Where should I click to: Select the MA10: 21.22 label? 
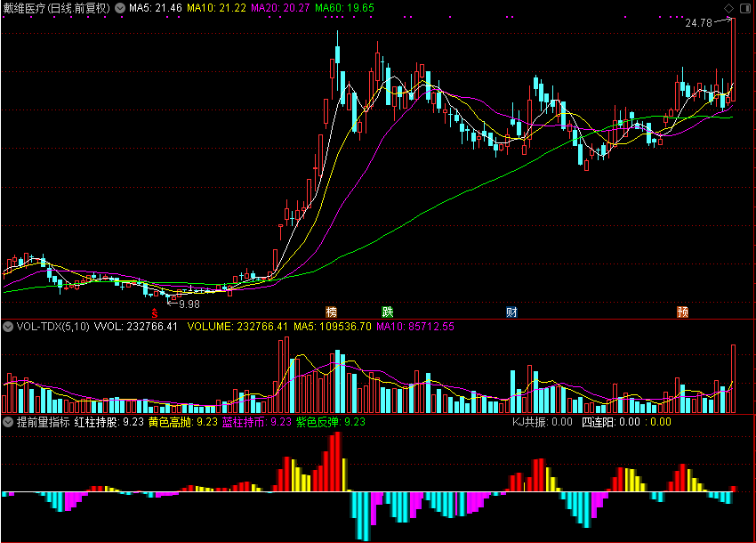pos(216,8)
